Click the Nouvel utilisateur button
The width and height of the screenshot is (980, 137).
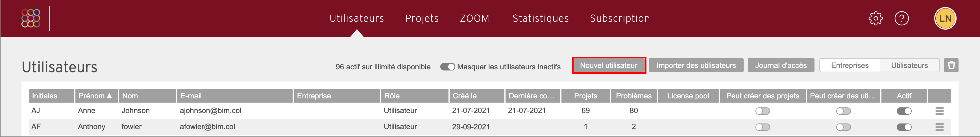pos(608,65)
